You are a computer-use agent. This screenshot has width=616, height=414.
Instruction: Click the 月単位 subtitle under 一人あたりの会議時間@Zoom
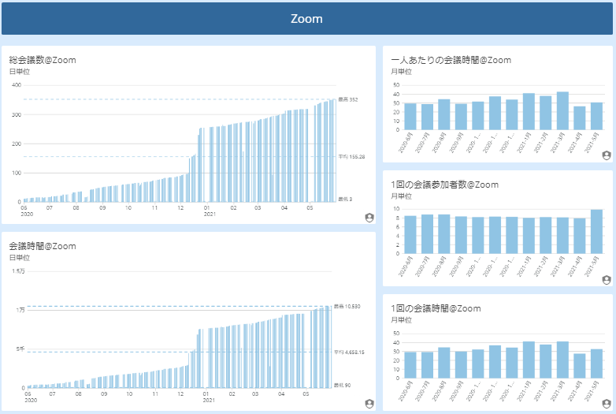click(401, 72)
